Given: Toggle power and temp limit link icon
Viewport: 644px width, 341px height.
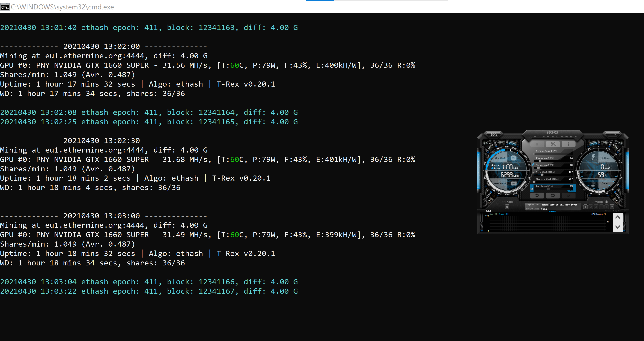Looking at the screenshot, I should click(533, 165).
